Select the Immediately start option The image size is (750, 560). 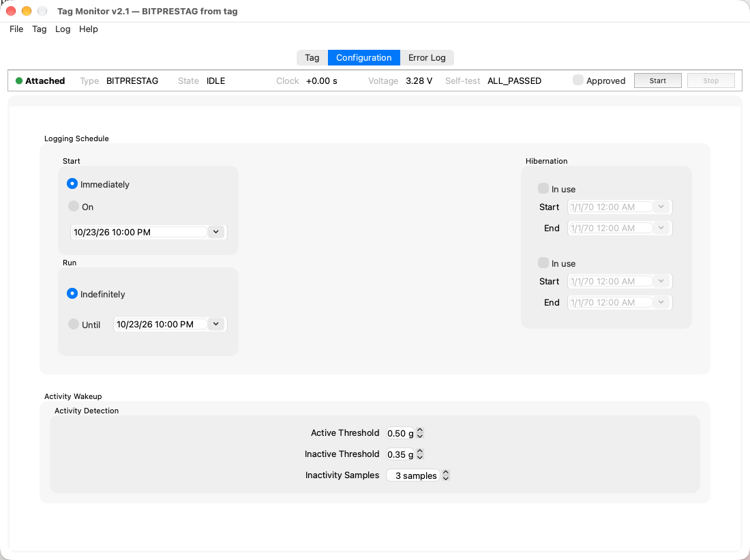[72, 183]
